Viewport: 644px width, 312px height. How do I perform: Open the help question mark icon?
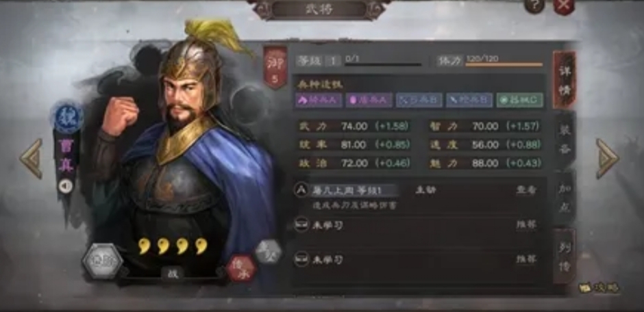tap(534, 5)
